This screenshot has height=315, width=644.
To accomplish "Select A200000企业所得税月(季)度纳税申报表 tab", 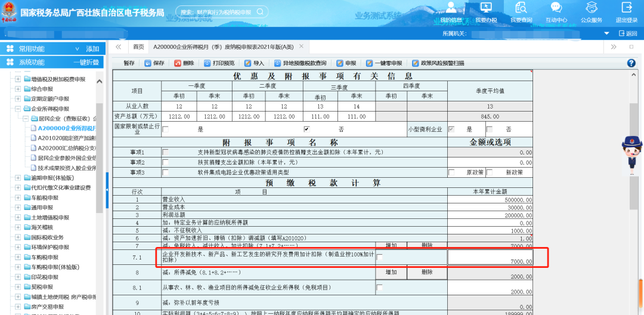I will point(224,47).
